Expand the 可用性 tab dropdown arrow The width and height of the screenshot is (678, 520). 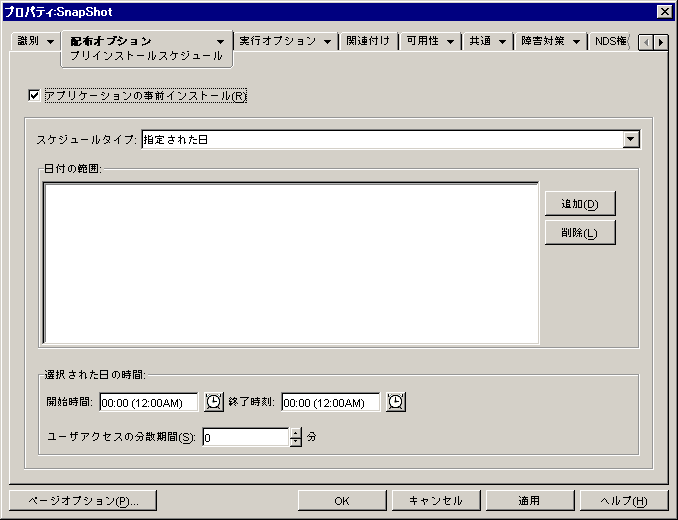point(450,42)
